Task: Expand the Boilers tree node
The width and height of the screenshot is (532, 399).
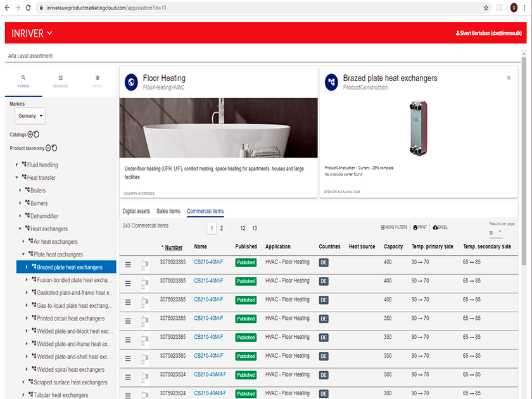Action: (20, 191)
